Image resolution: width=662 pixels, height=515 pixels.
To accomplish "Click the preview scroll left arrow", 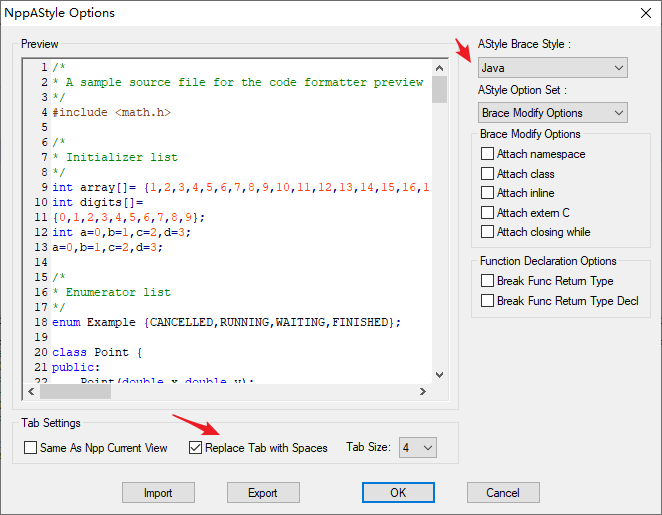I will point(32,391).
